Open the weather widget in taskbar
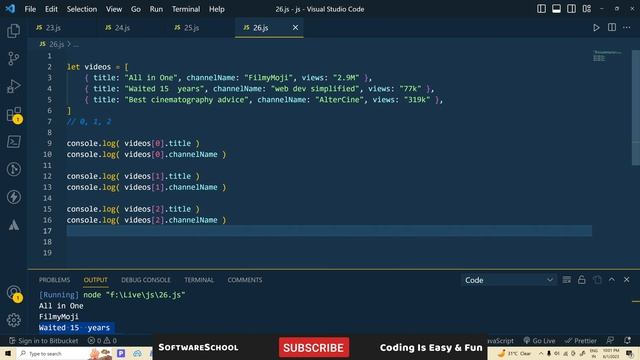This screenshot has height=360, width=640. [515, 353]
